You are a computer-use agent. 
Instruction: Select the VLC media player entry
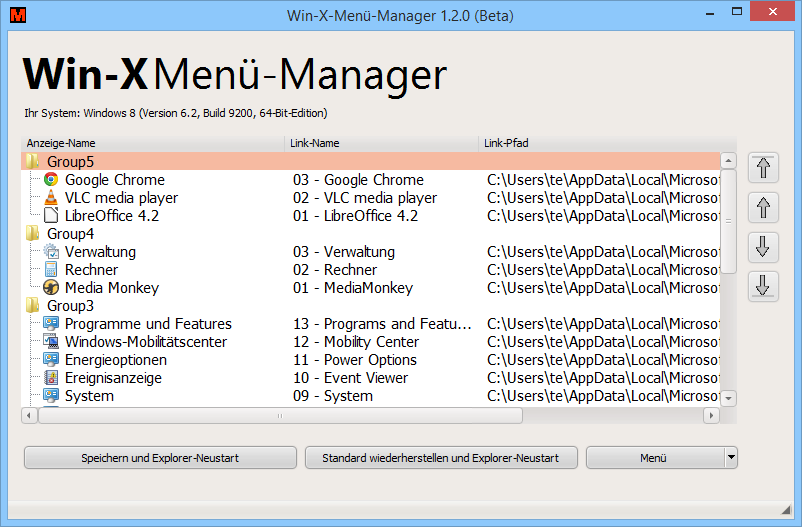[x=370, y=197]
